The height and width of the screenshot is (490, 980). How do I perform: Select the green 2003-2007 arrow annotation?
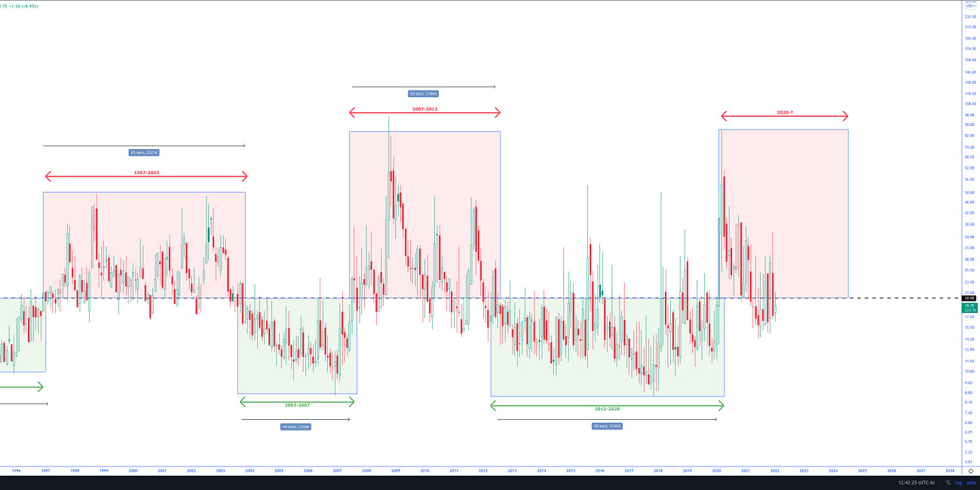(x=297, y=402)
